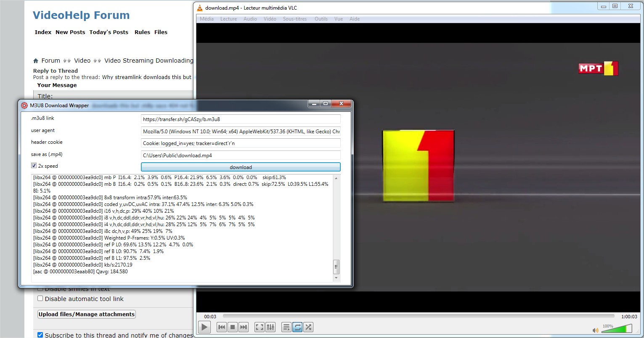The height and width of the screenshot is (338, 644).
Task: Maximize the VLC window
Action: pyautogui.click(x=615, y=6)
